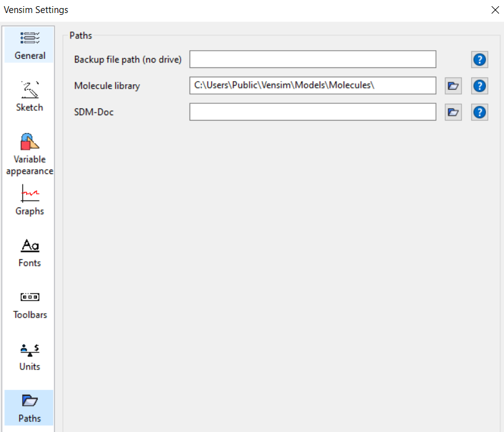Click the 'Molecule library' label
This screenshot has height=432, width=504.
tap(107, 86)
